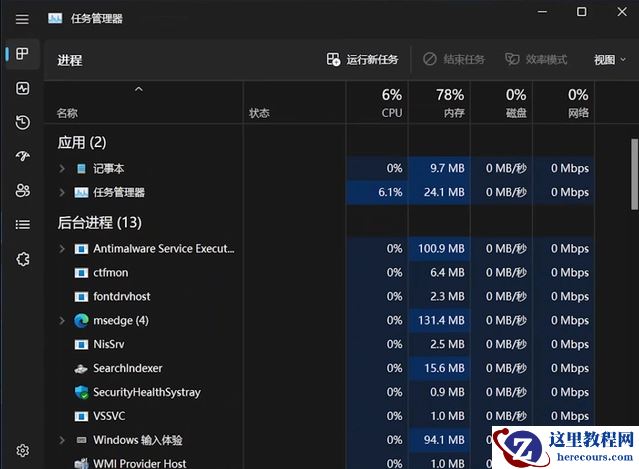Image resolution: width=639 pixels, height=469 pixels.
Task: Click the NisSrv process icon
Action: click(x=81, y=345)
